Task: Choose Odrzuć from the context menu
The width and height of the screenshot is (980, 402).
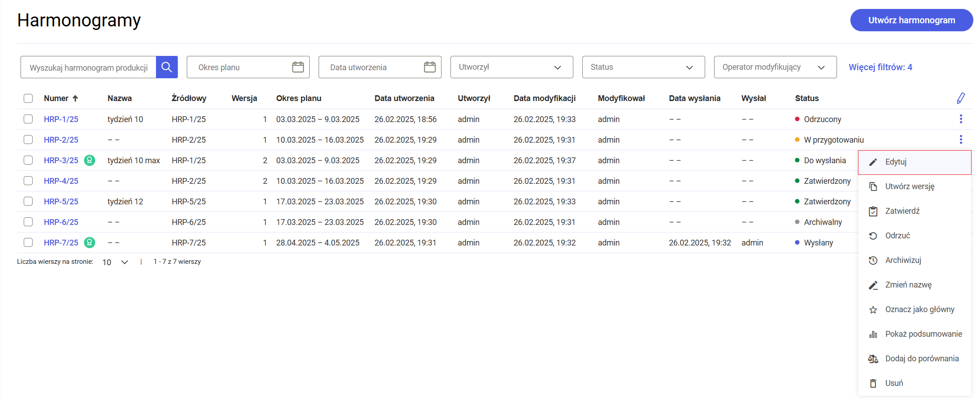Action: (914, 236)
